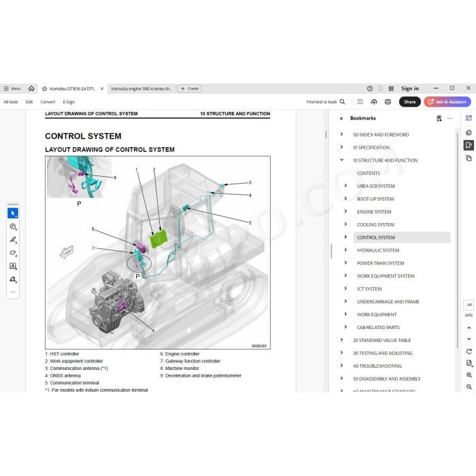Open the pages thumbnail panel icon
Screen dimensions: 476x476
point(469,158)
